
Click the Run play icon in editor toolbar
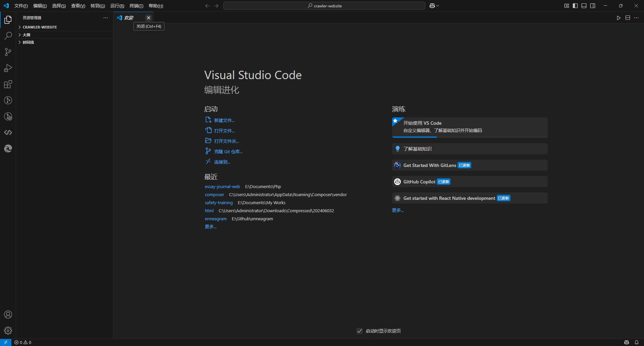pyautogui.click(x=619, y=18)
